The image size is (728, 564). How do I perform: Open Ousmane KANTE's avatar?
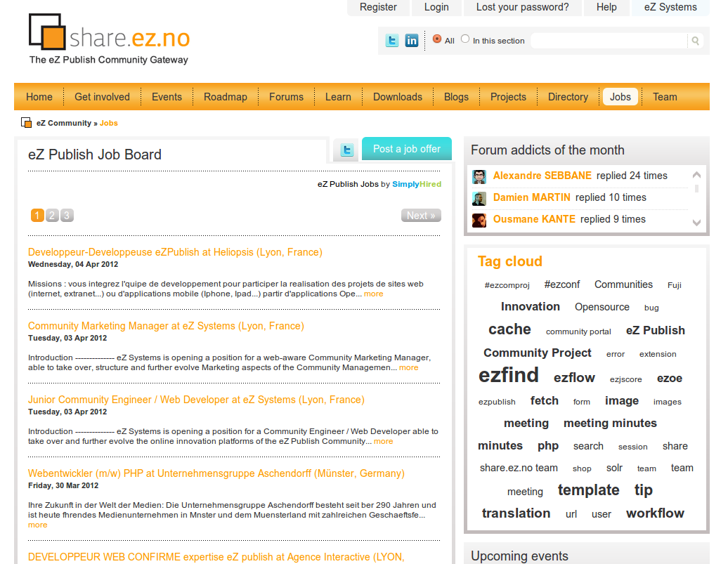click(x=479, y=220)
